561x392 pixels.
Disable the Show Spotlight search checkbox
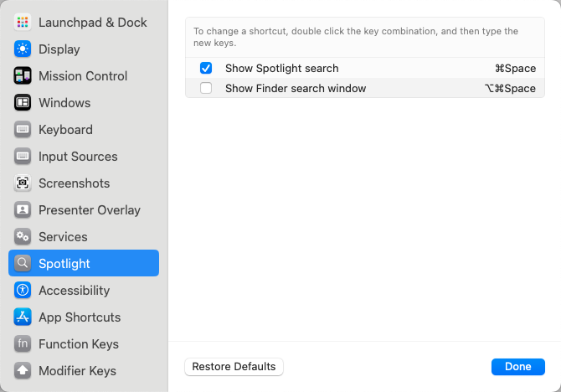pos(206,68)
